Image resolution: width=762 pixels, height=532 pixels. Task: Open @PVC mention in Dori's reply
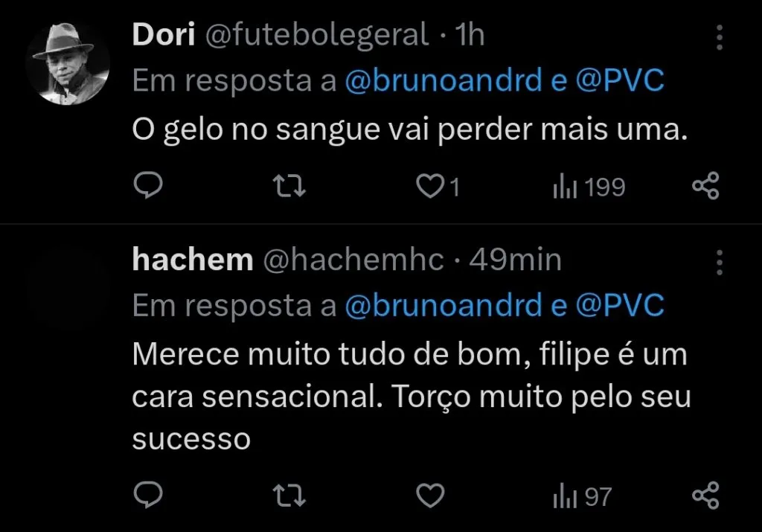pyautogui.click(x=619, y=81)
